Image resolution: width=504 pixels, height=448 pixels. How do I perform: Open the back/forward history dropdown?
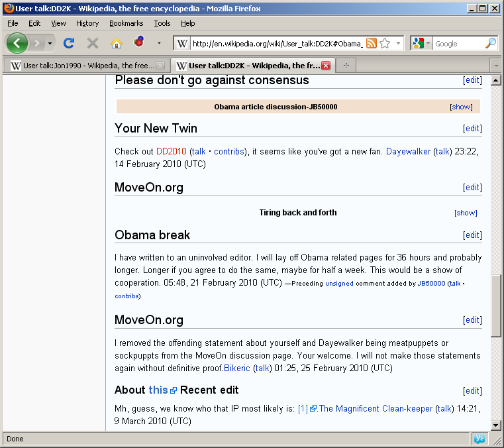click(50, 43)
